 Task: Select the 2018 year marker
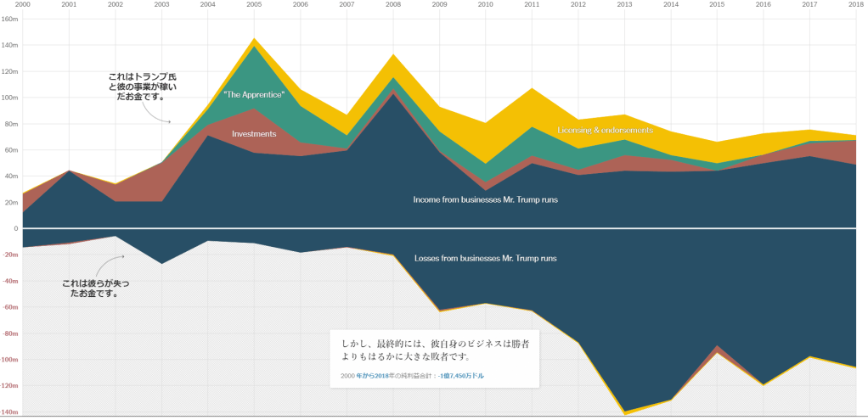tap(854, 5)
